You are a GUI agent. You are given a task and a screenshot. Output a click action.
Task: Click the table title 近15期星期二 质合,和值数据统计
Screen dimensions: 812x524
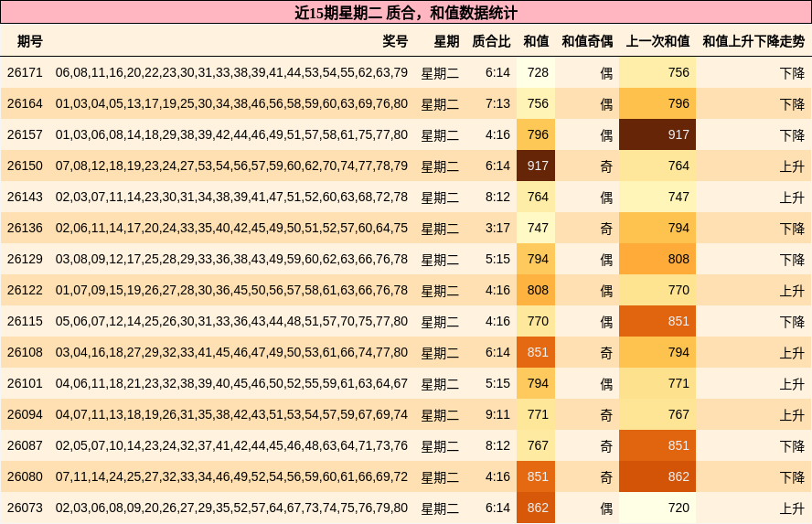(x=405, y=13)
